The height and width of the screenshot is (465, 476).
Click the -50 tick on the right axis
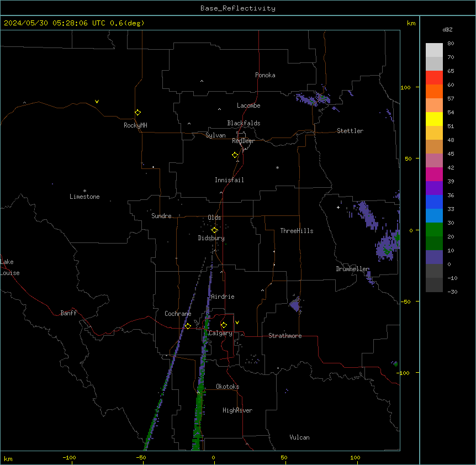405,302
